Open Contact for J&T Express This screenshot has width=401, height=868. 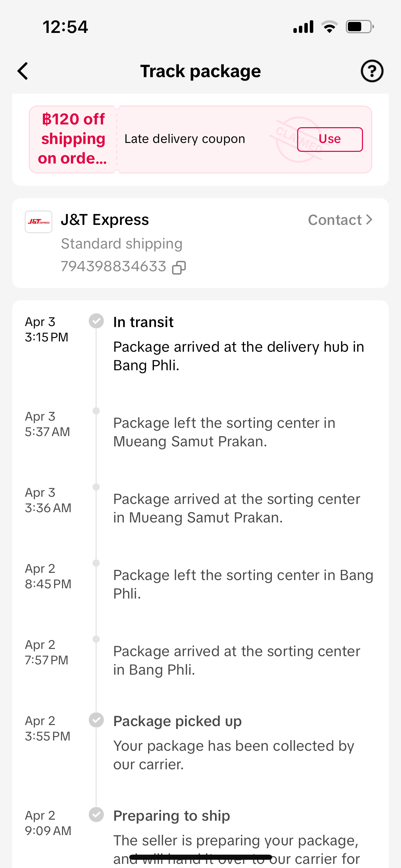tap(335, 220)
